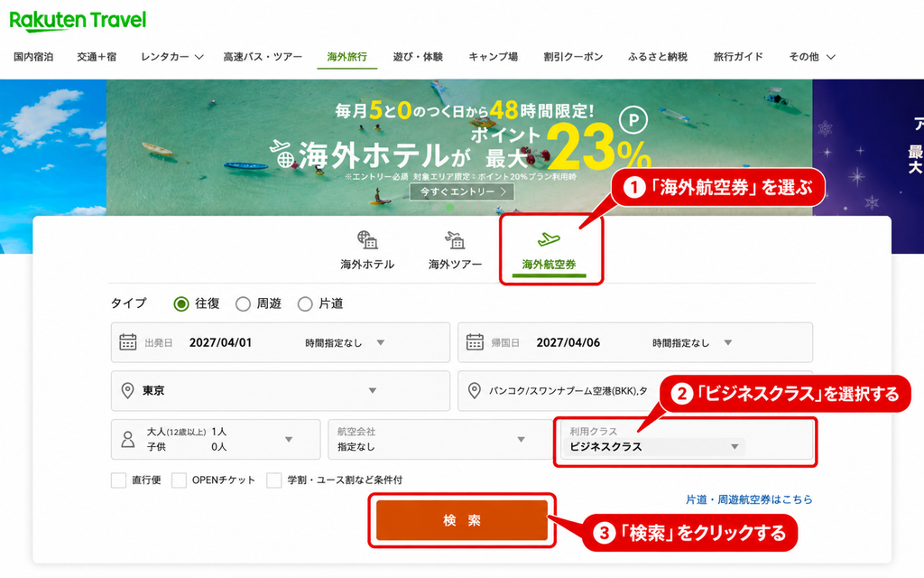Click the 海外ツアー plane-and-hotel icon
The width and height of the screenshot is (924, 578).
pos(455,239)
